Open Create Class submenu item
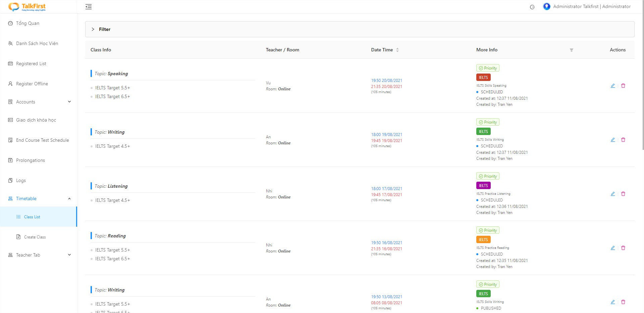644x313 pixels. point(38,237)
